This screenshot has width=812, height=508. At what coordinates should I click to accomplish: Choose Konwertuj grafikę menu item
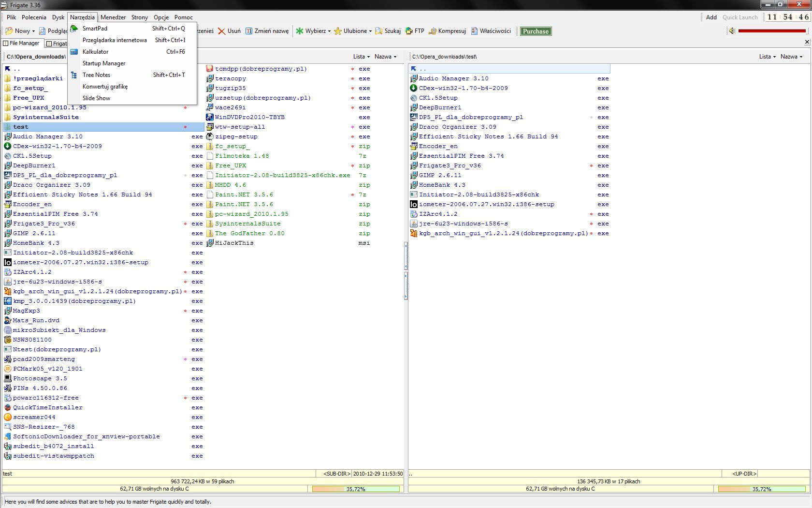click(x=133, y=87)
